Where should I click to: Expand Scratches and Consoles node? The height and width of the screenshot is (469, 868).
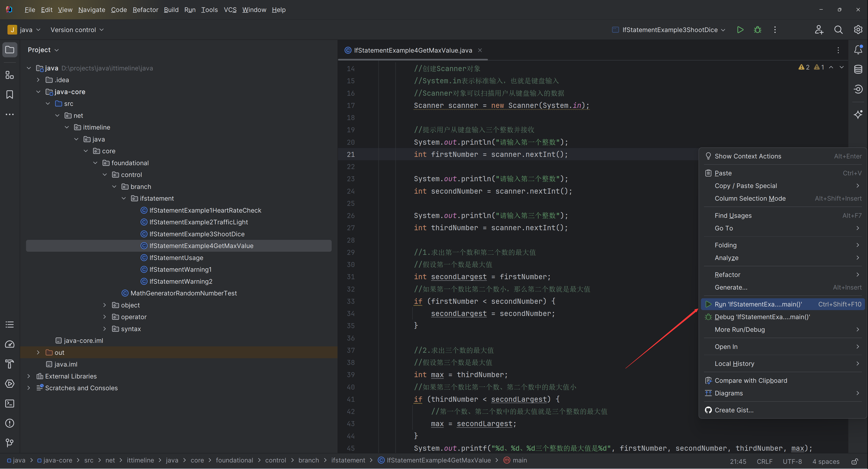click(x=29, y=388)
